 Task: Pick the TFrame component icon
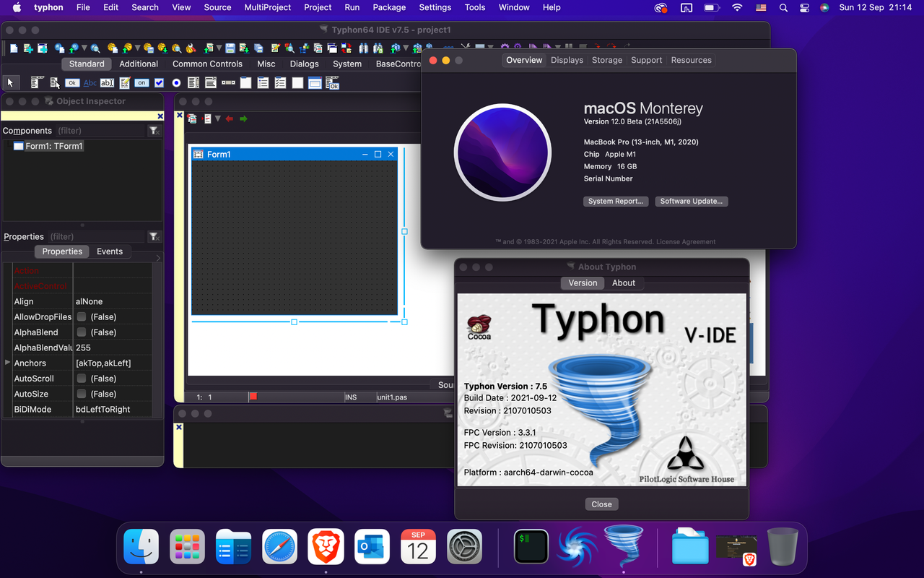315,83
